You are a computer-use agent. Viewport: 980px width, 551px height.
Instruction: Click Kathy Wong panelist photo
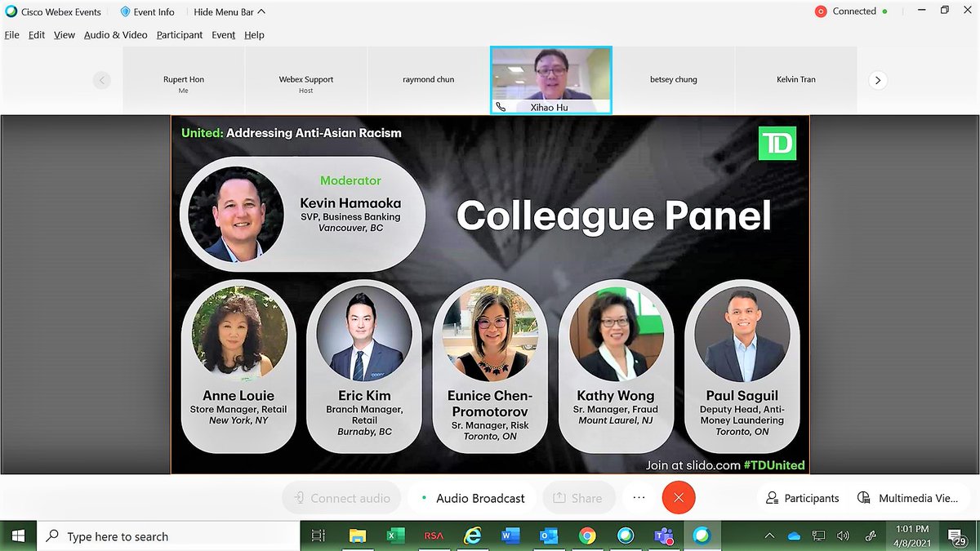point(616,332)
